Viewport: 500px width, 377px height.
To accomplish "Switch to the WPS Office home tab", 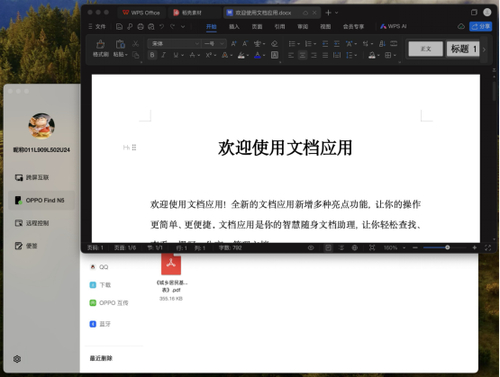I will coord(141,13).
